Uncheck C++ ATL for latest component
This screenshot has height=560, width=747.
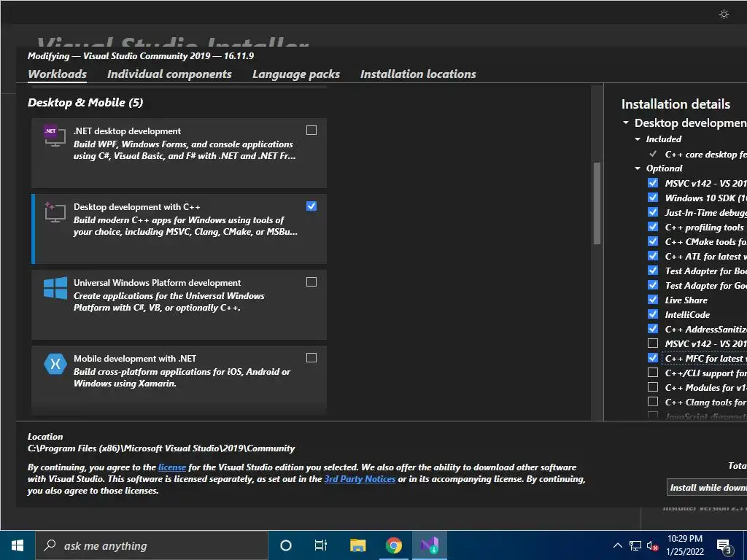653,256
